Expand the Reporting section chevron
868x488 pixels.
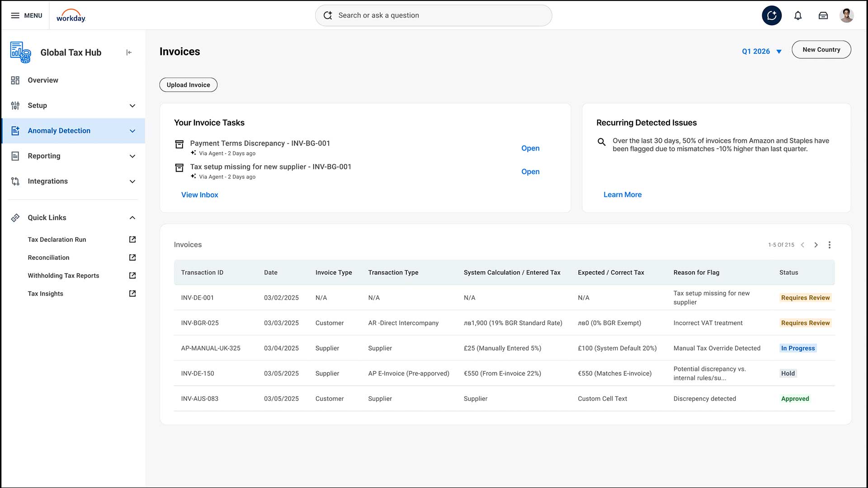132,156
